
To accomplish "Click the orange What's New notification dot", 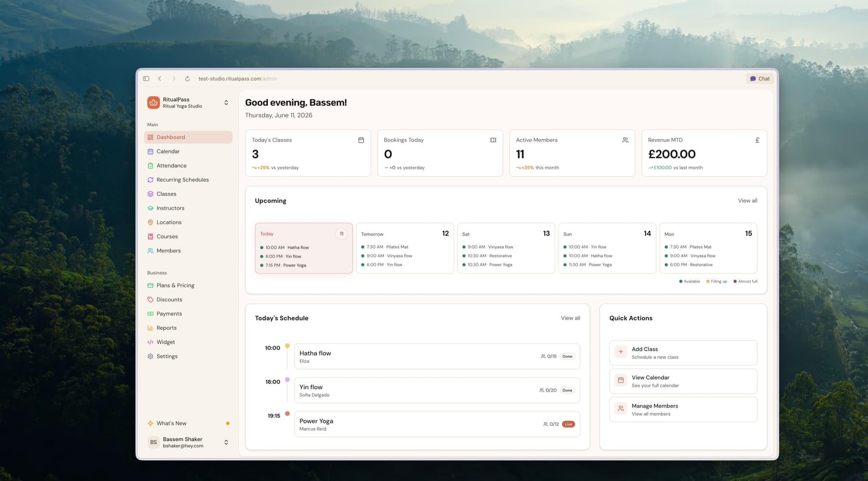I will point(228,423).
